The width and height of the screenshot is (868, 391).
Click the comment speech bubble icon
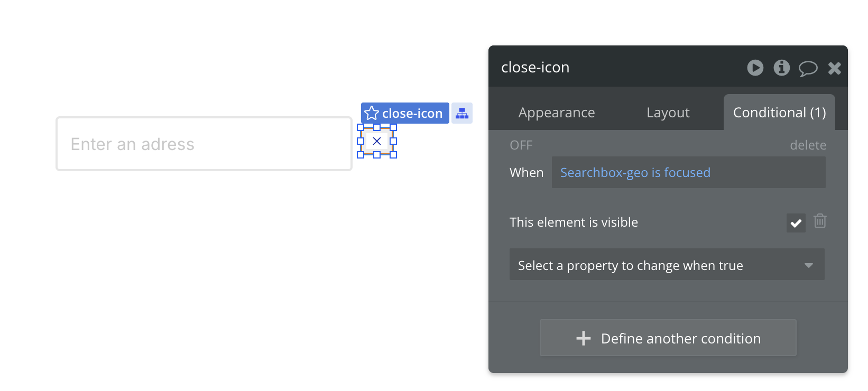tap(808, 68)
